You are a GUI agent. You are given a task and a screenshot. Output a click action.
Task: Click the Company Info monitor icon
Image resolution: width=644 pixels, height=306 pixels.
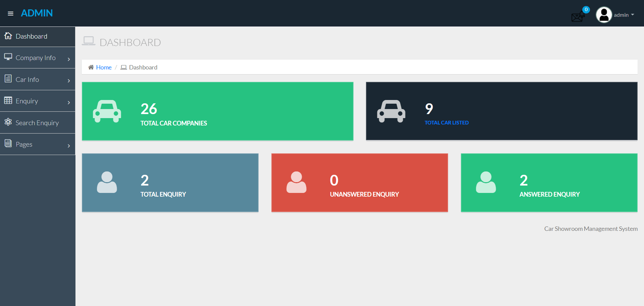(x=8, y=57)
